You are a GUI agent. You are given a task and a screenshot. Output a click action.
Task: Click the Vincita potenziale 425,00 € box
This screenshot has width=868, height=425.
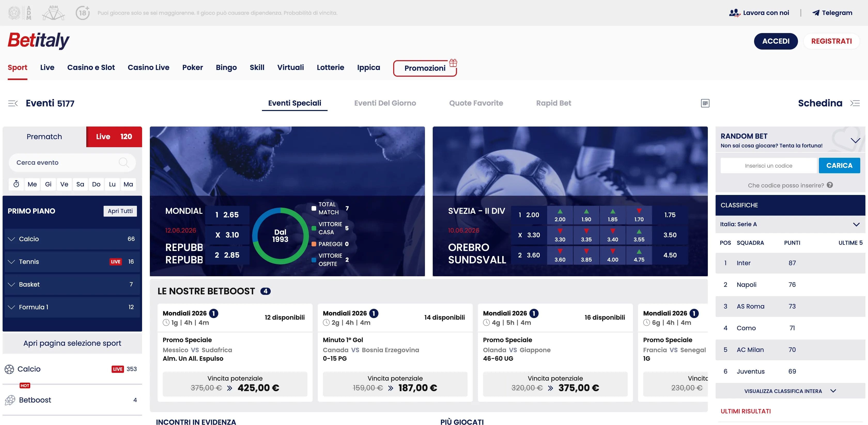pos(235,384)
